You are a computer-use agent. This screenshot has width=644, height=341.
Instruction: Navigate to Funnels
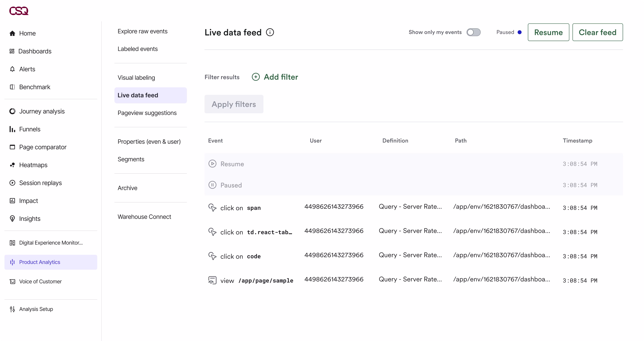(30, 129)
